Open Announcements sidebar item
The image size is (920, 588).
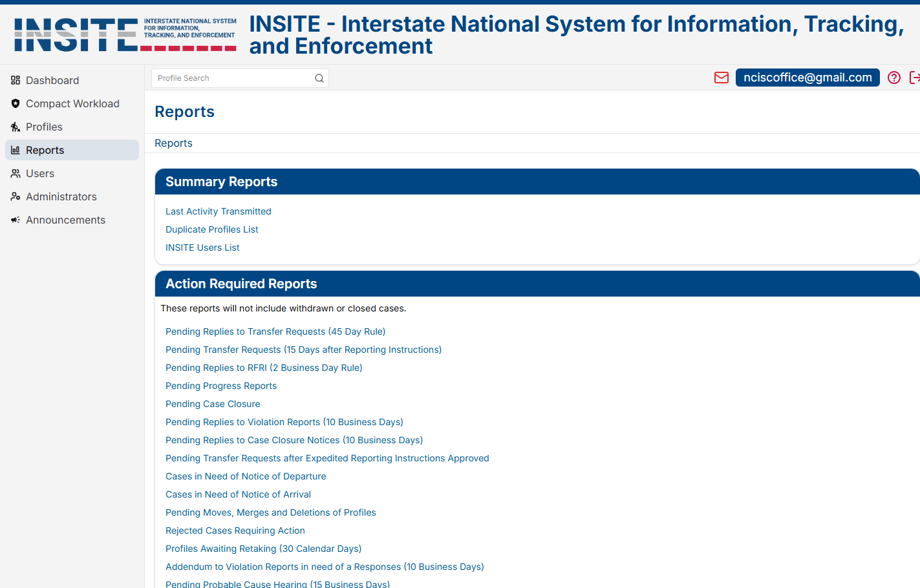pos(72,220)
